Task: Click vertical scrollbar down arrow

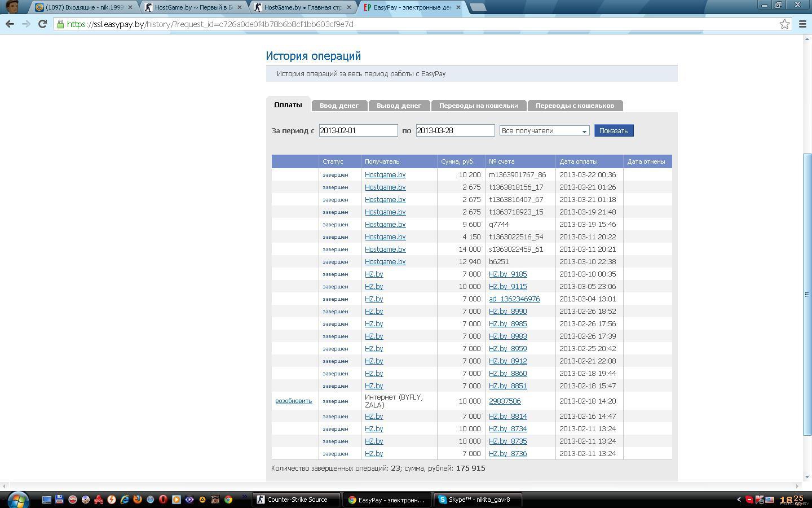Action: pos(807,477)
